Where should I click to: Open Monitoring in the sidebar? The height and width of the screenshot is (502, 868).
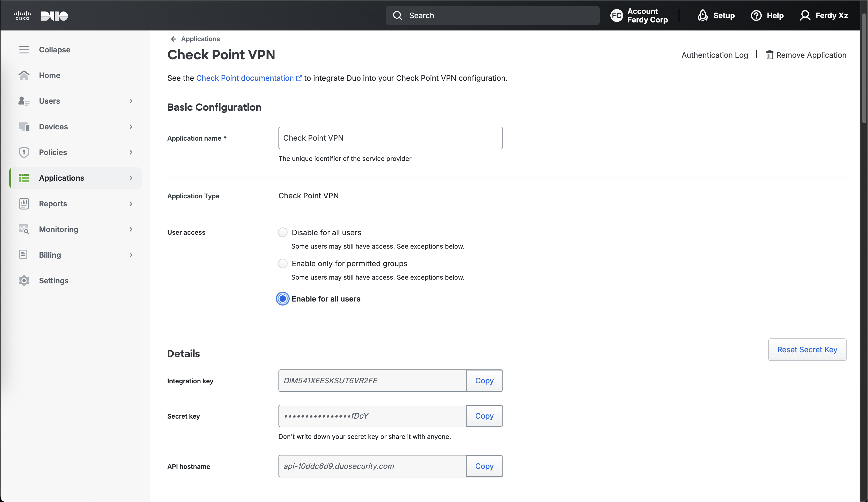[x=58, y=229]
